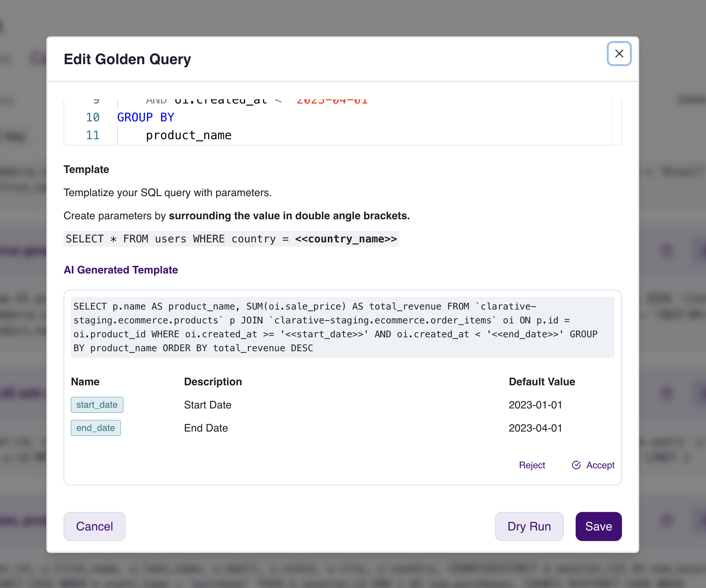Screen dimensions: 706x588
Task: Save the golden query
Action: coord(598,526)
